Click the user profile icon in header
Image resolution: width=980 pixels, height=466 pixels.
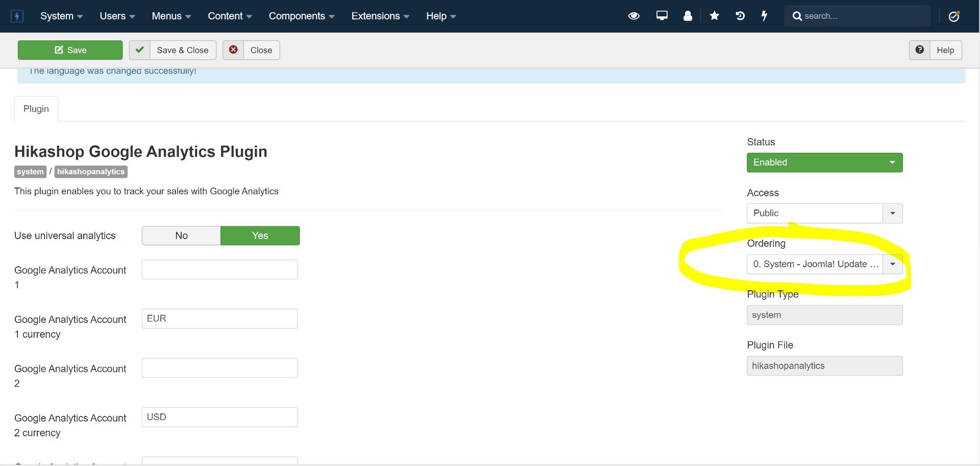pos(688,16)
